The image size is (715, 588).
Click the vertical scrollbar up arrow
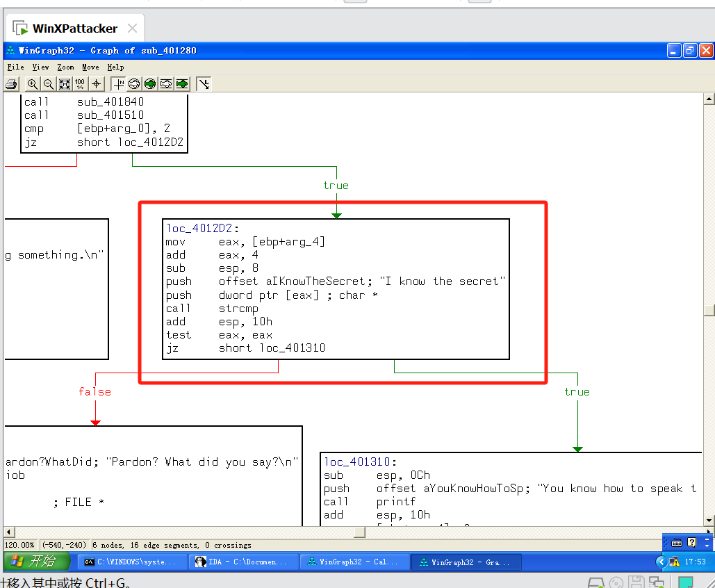coord(709,99)
